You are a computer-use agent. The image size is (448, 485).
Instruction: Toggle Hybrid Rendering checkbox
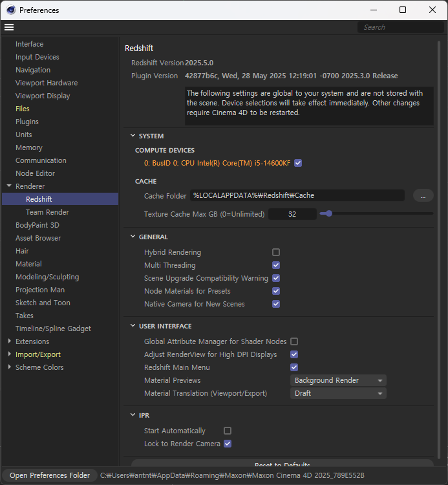pos(276,252)
